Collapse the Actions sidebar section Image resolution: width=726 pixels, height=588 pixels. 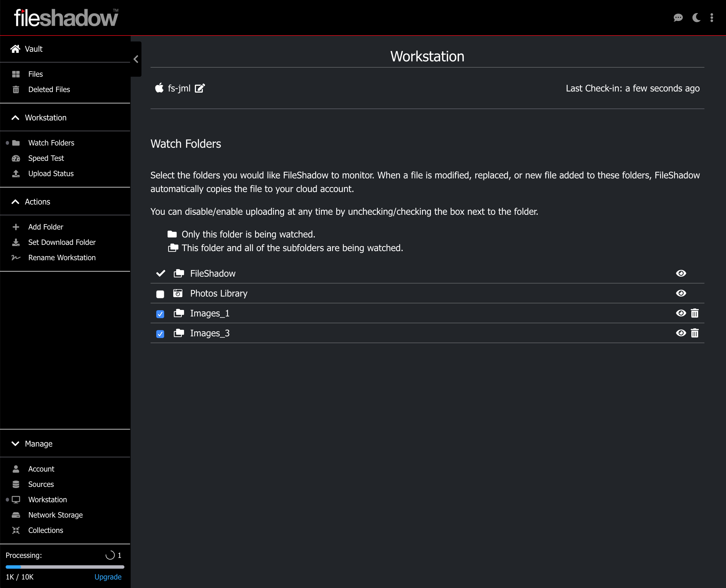15,202
